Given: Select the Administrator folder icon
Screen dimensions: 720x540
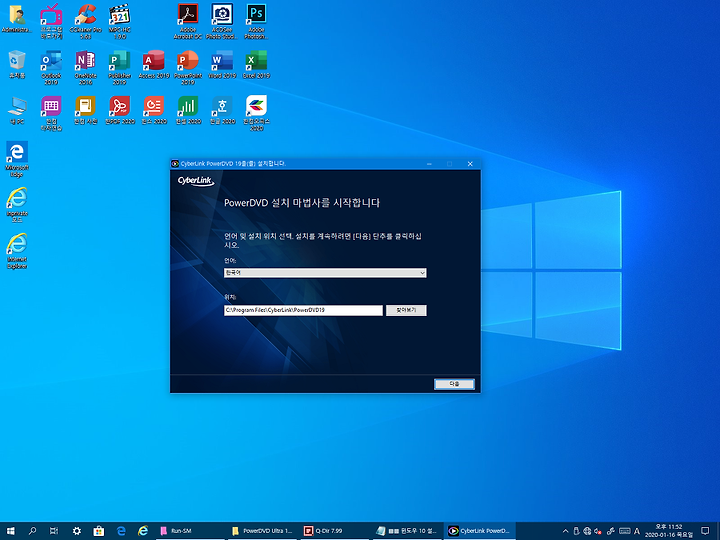Looking at the screenshot, I should point(17,19).
